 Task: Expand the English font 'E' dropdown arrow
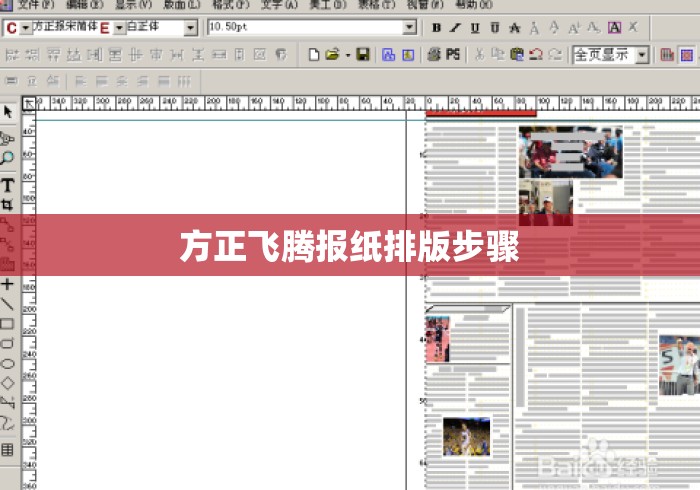point(119,28)
